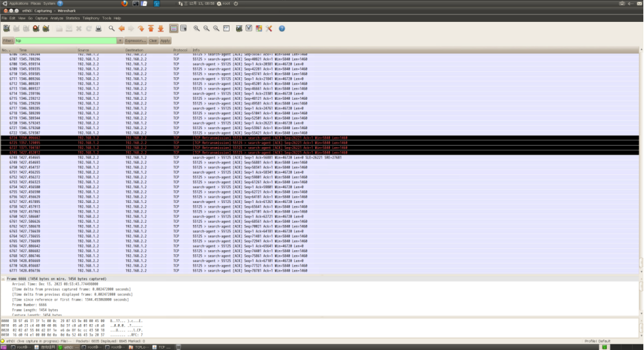Clear the display filter

[153, 41]
